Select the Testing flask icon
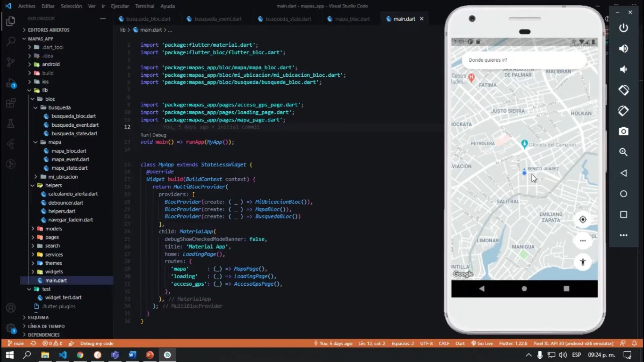This screenshot has width=644, height=362. 10,123
